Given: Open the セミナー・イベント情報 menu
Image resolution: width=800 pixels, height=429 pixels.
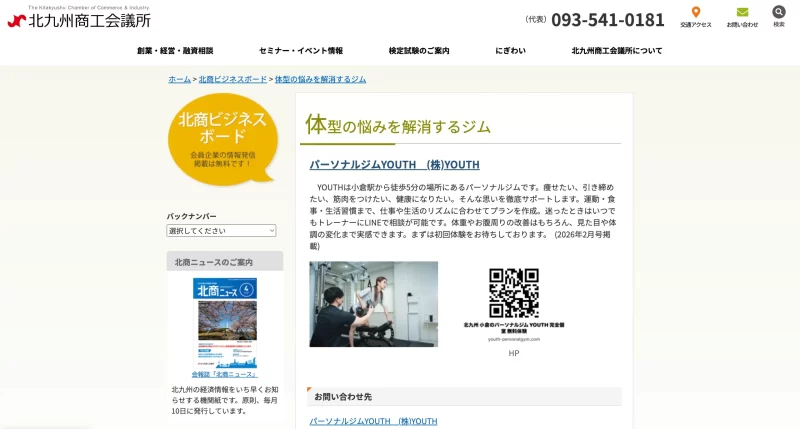Looking at the screenshot, I should point(301,51).
